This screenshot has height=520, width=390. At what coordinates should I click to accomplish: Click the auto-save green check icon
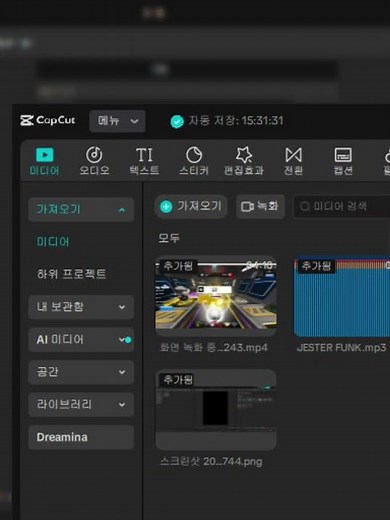pos(177,121)
